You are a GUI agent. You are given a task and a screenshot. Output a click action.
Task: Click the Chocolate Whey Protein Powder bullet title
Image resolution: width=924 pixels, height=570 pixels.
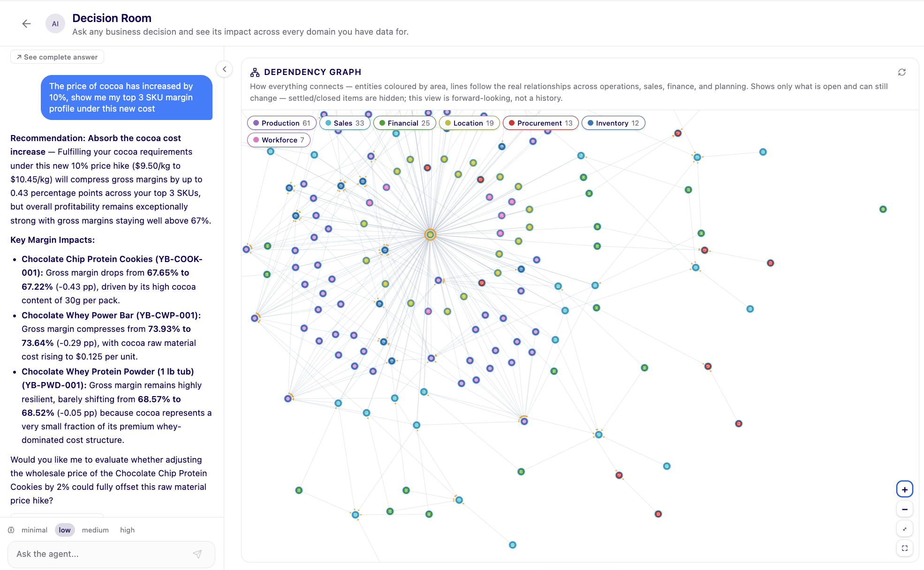[x=108, y=378]
